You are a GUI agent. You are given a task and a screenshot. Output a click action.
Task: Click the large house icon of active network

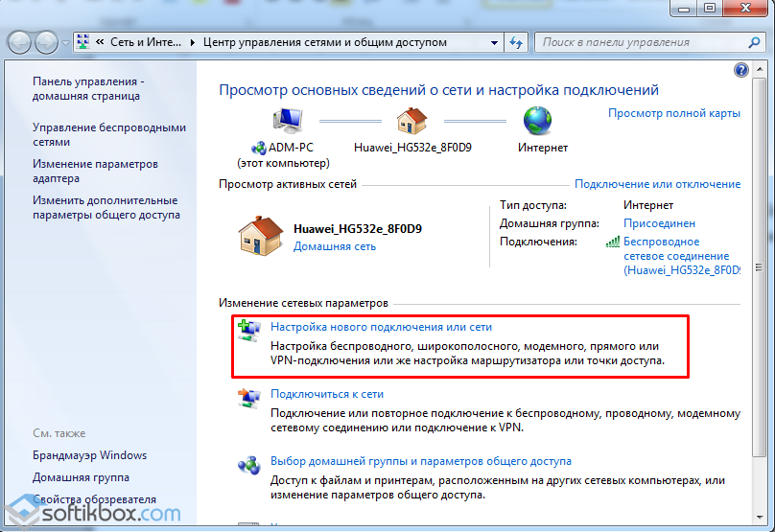click(261, 236)
